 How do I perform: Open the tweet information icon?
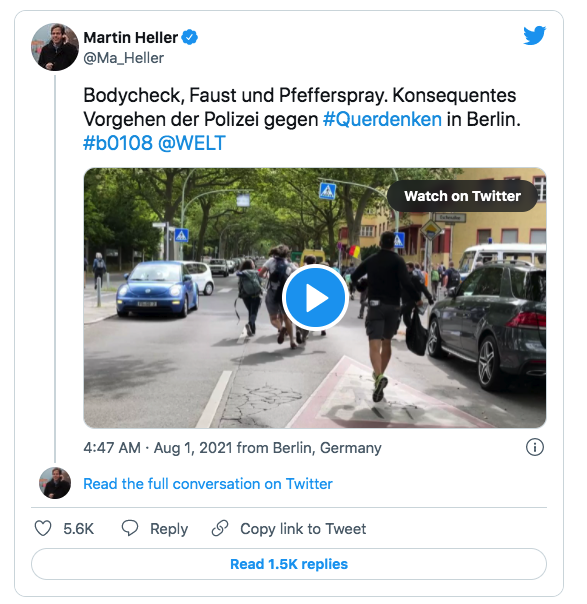point(535,447)
